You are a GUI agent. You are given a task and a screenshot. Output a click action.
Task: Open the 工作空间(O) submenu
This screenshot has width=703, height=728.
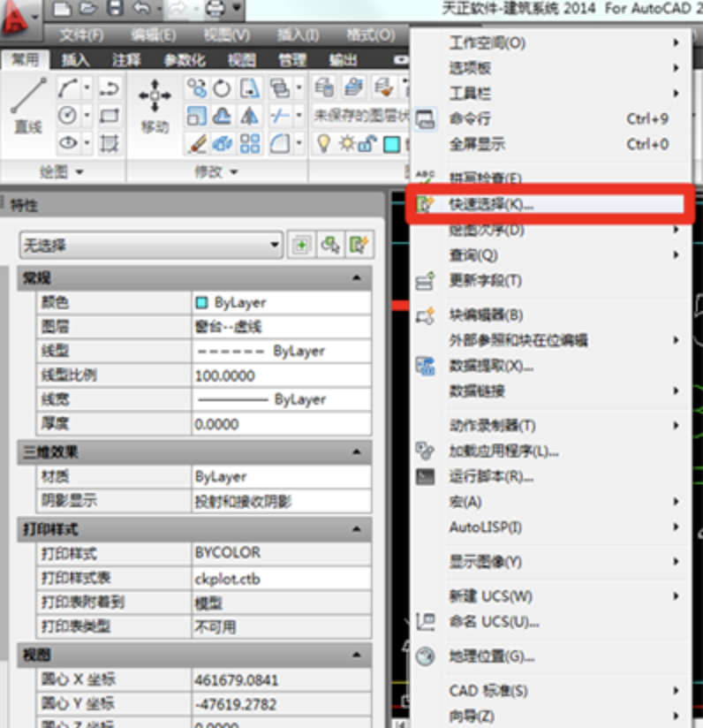click(549, 42)
